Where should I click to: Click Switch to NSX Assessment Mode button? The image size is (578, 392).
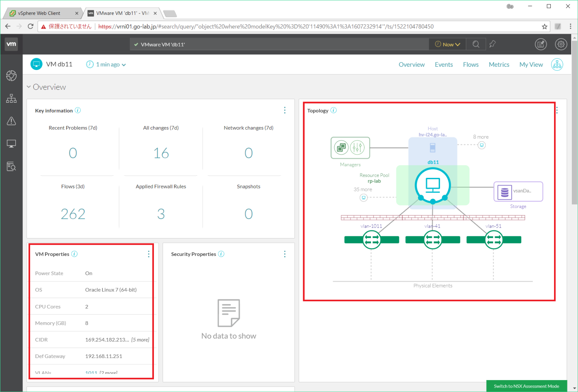click(x=526, y=386)
